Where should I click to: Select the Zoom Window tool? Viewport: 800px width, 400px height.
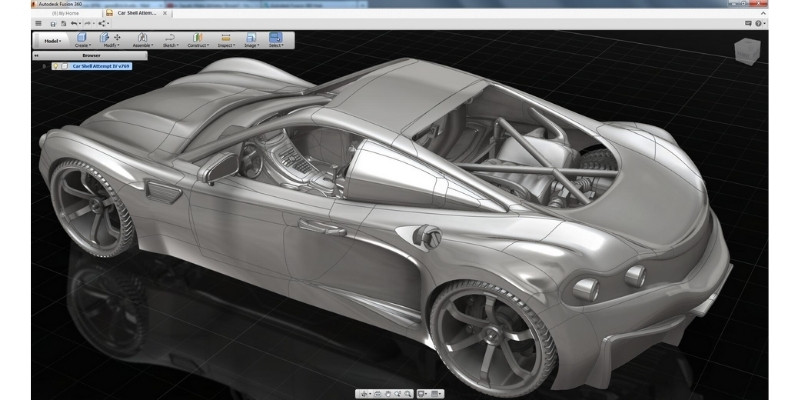(397, 394)
